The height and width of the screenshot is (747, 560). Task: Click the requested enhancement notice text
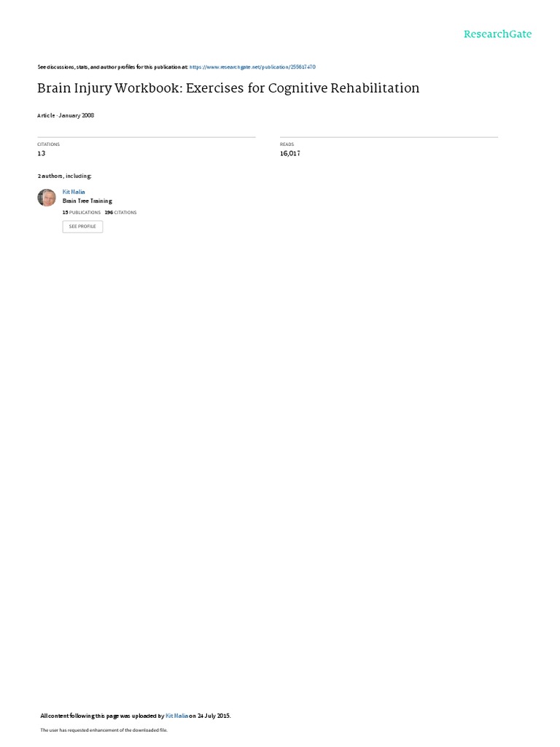coord(104,729)
